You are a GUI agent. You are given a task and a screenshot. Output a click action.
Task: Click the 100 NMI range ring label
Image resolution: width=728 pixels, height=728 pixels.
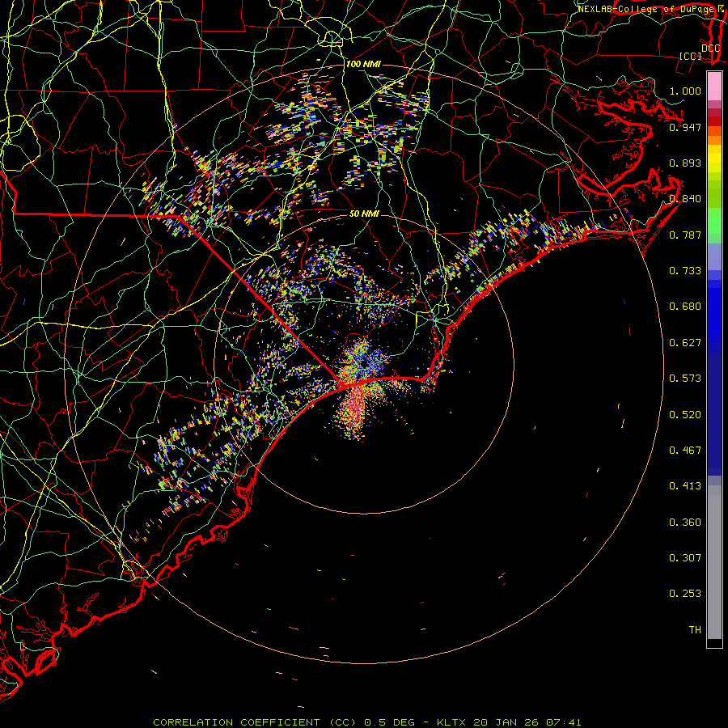(363, 64)
